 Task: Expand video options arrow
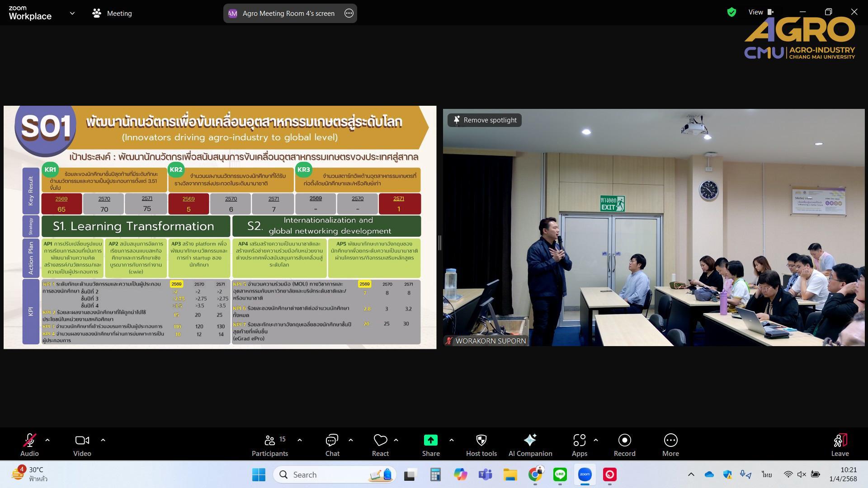pyautogui.click(x=103, y=440)
